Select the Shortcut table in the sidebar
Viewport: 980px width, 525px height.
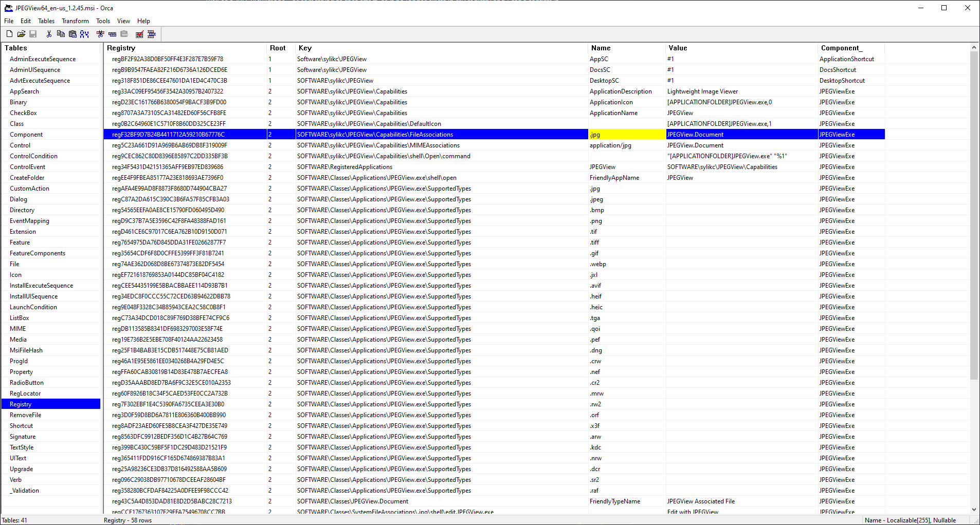coord(21,425)
